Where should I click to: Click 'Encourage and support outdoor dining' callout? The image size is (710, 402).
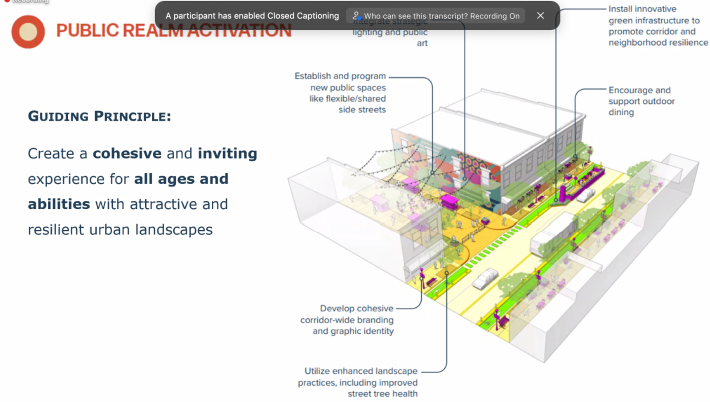(x=641, y=101)
